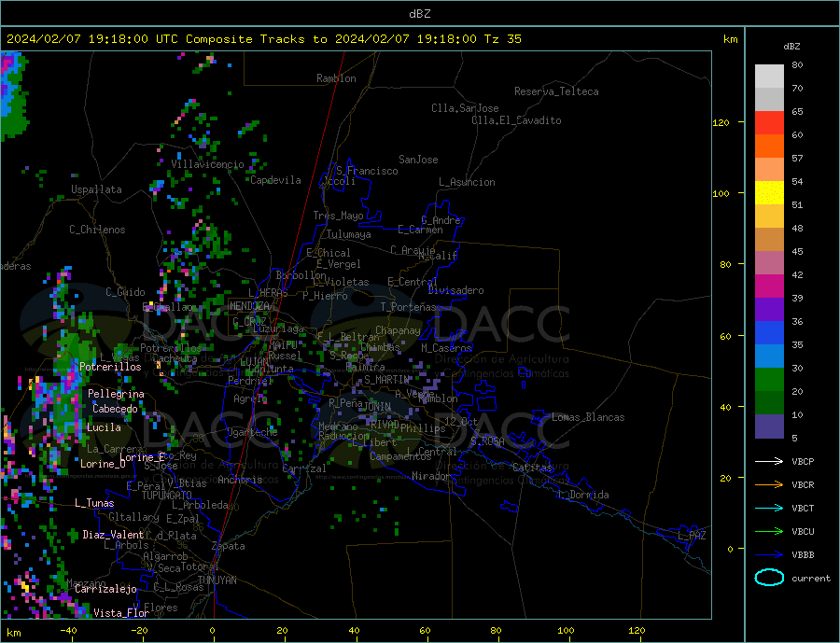The height and width of the screenshot is (643, 840).
Task: Click the 'Lomas_Blancas' map label
Action: coord(588,417)
